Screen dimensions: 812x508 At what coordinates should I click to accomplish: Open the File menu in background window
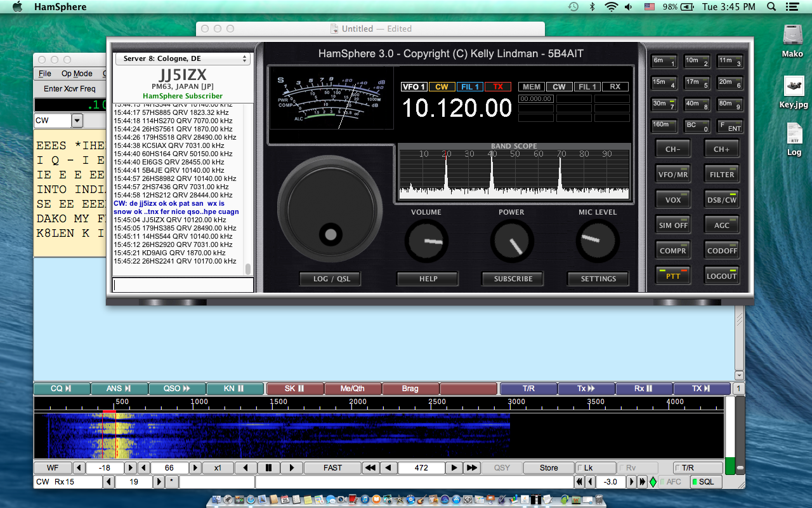tap(44, 74)
